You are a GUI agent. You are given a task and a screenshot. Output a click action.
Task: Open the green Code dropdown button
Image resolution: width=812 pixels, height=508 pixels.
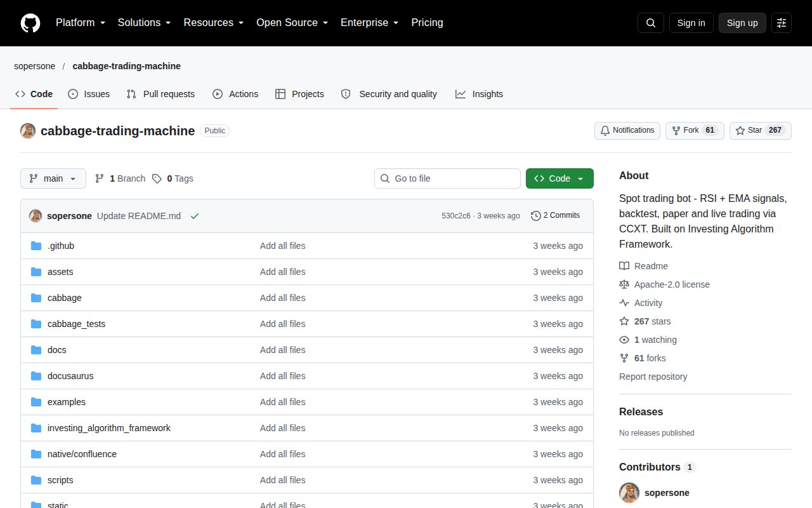[x=560, y=178]
